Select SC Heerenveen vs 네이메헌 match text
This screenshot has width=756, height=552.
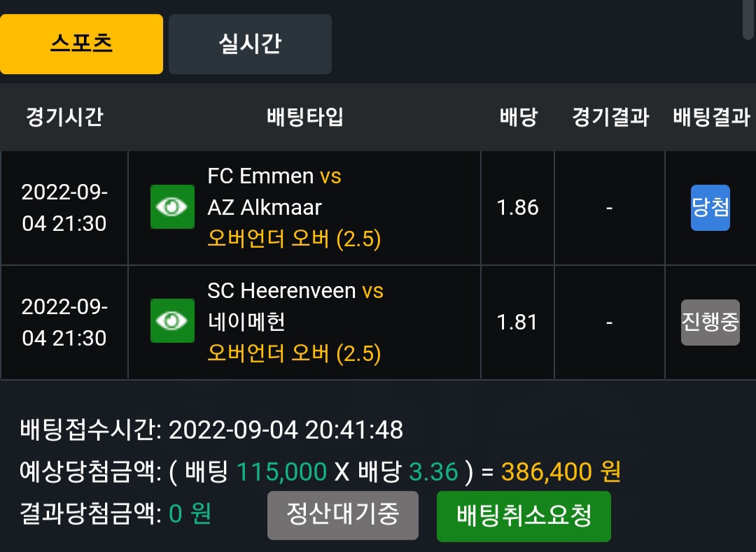(295, 306)
